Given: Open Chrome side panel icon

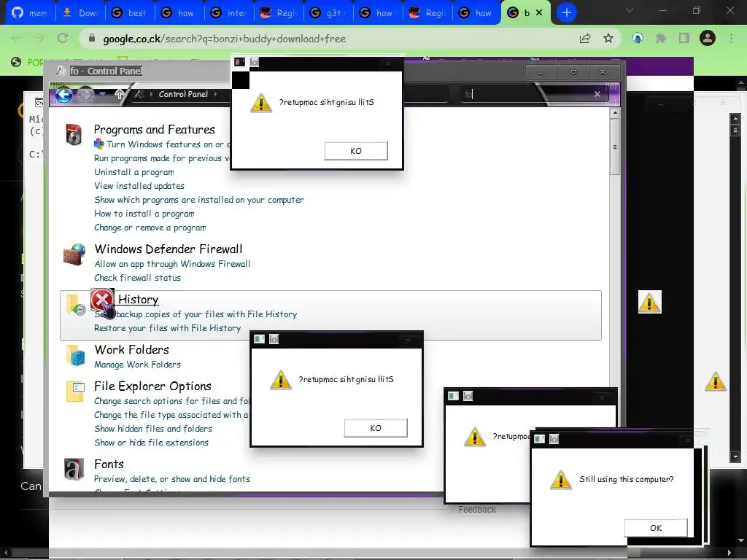Looking at the screenshot, I should pos(684,38).
